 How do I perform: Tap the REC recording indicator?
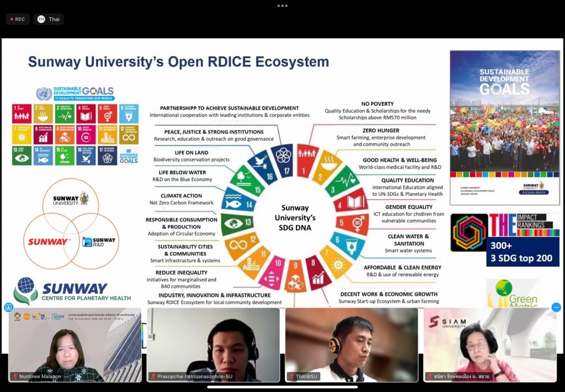[x=18, y=19]
